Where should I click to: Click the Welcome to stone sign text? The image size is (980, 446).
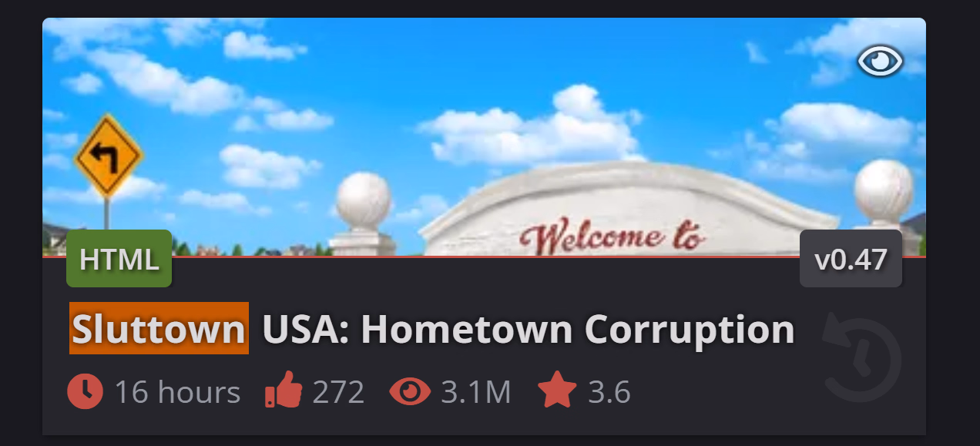coord(612,236)
